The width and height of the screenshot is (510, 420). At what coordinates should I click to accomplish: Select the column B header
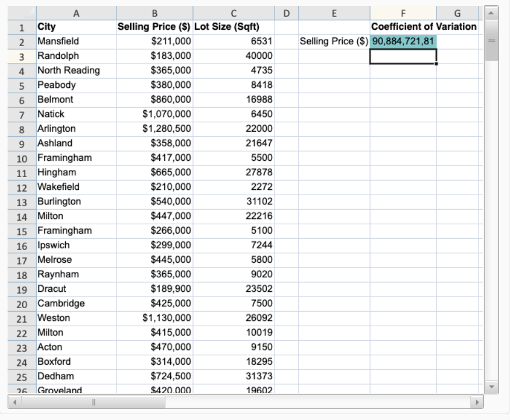pos(154,13)
